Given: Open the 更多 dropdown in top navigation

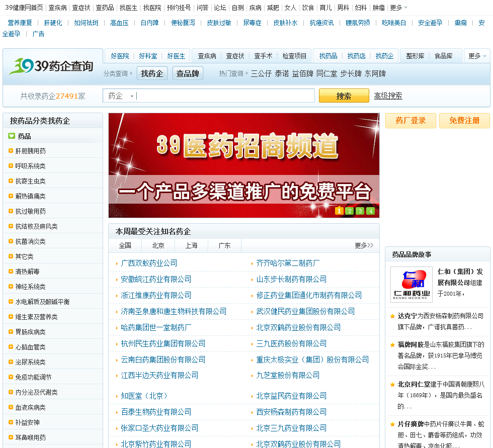Looking at the screenshot, I should coord(398,8).
